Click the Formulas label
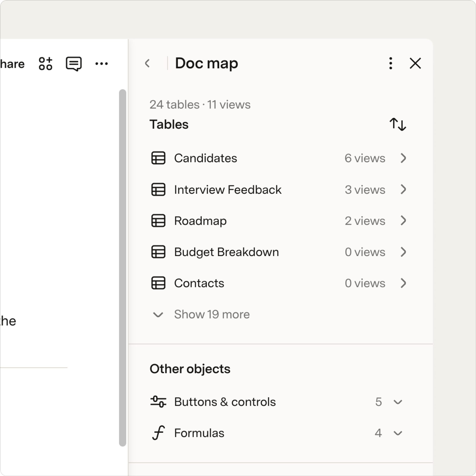The image size is (476, 476). (x=199, y=433)
